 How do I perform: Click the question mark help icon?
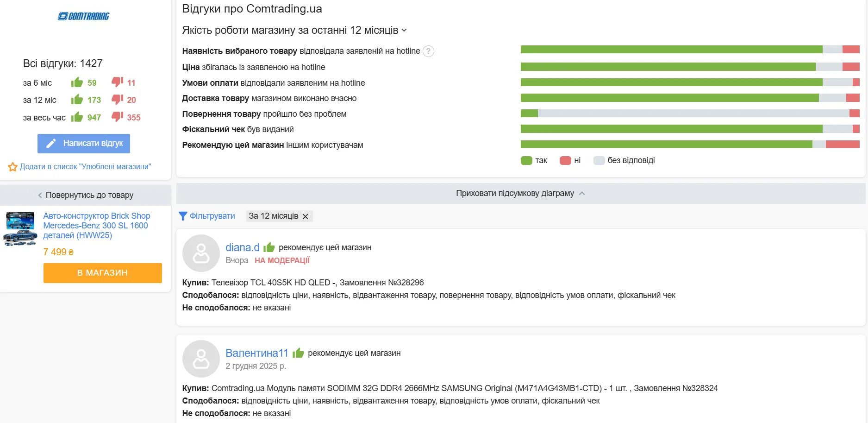point(429,51)
